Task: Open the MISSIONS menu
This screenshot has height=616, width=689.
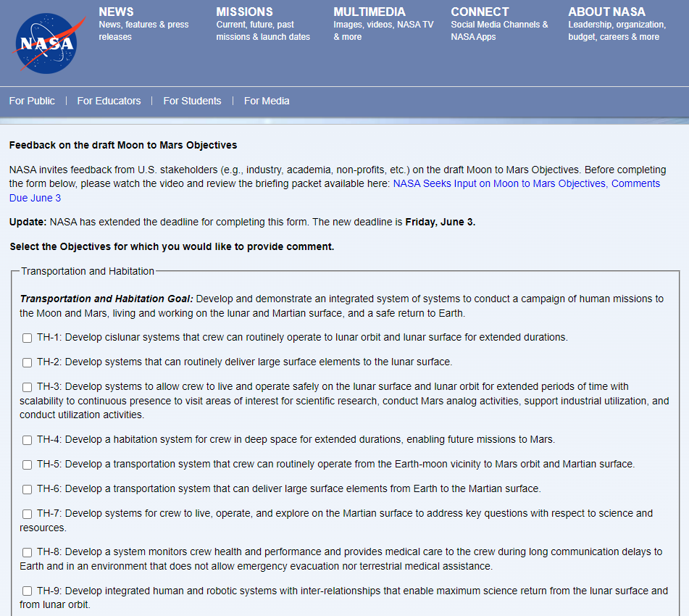Action: click(x=244, y=12)
